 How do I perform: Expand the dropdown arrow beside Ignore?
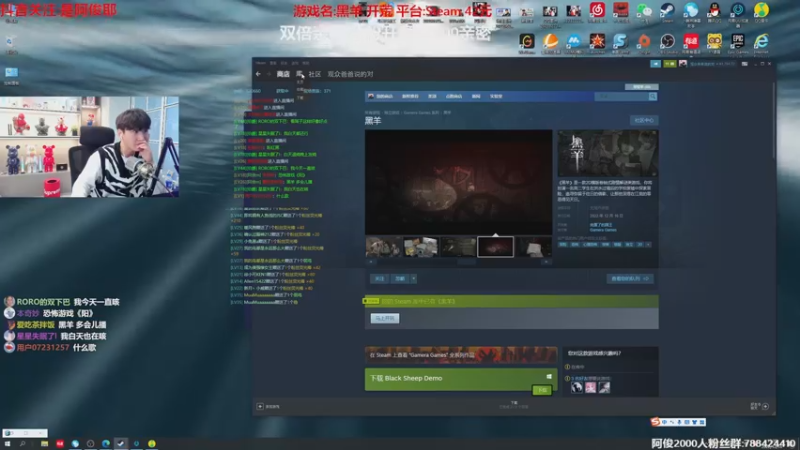pos(414,279)
